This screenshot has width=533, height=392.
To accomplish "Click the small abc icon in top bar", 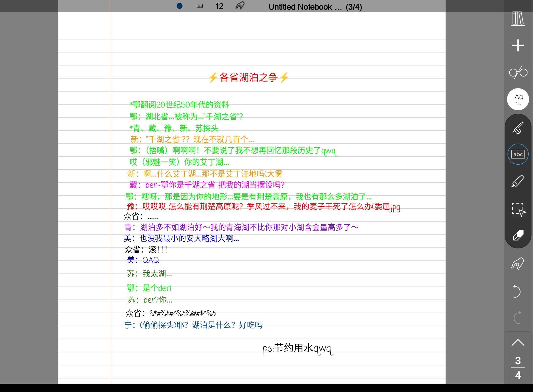I will 200,6.
